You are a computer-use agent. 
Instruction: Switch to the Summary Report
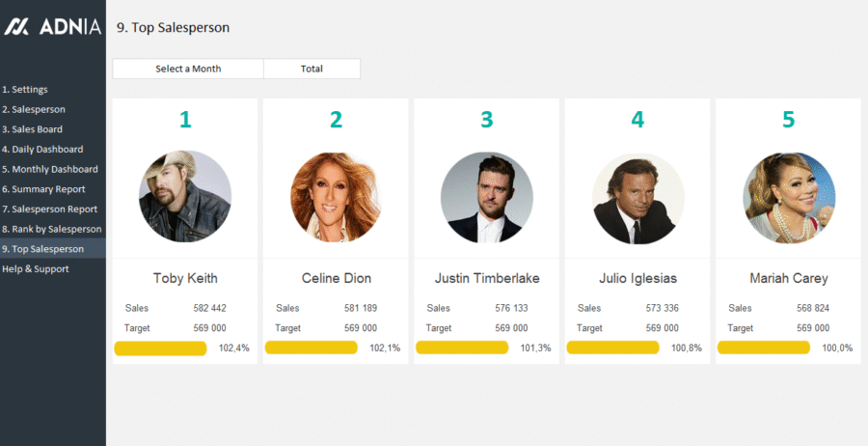click(x=43, y=189)
